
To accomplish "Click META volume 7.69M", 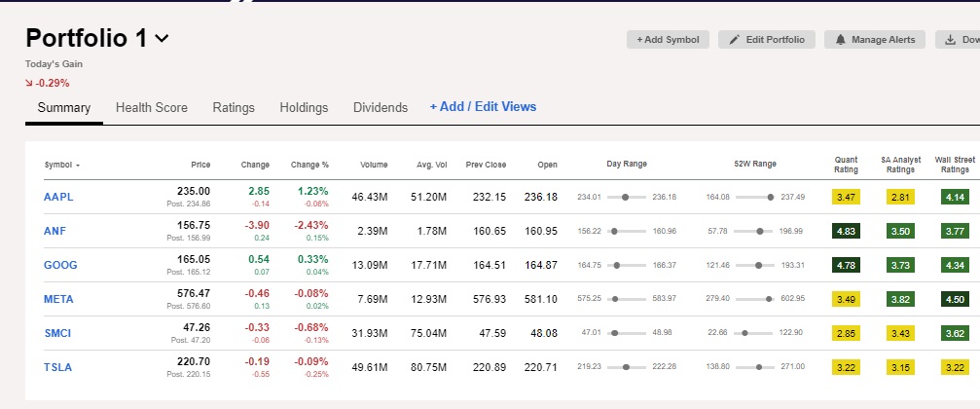I will click(371, 300).
